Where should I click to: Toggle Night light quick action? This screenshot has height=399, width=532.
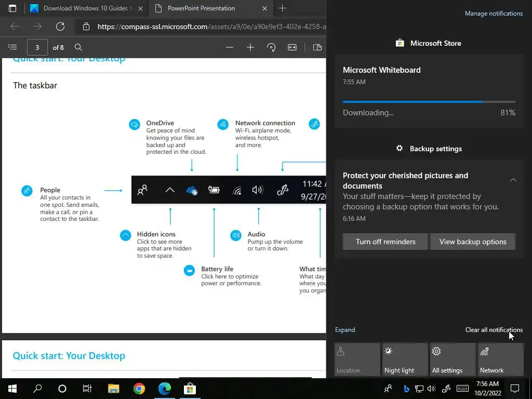pyautogui.click(x=405, y=360)
